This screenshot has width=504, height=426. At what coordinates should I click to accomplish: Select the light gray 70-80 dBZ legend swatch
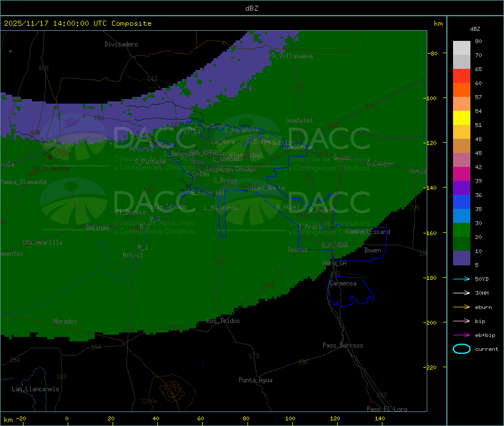point(461,48)
